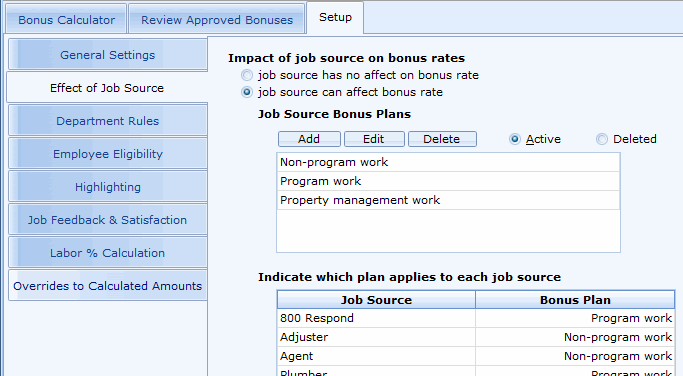Screen dimensions: 683x376
Task: Open Labor % Calculation settings
Action: coord(108,253)
